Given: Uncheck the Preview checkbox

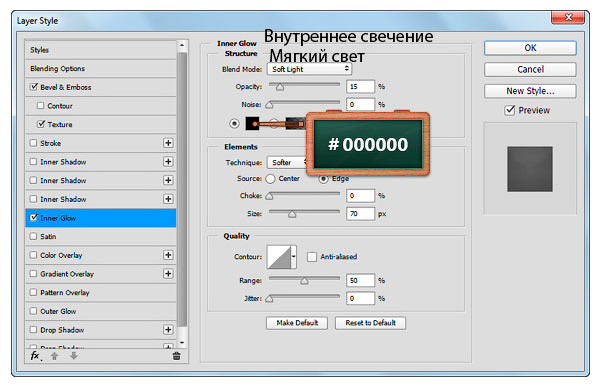Looking at the screenshot, I should point(510,110).
